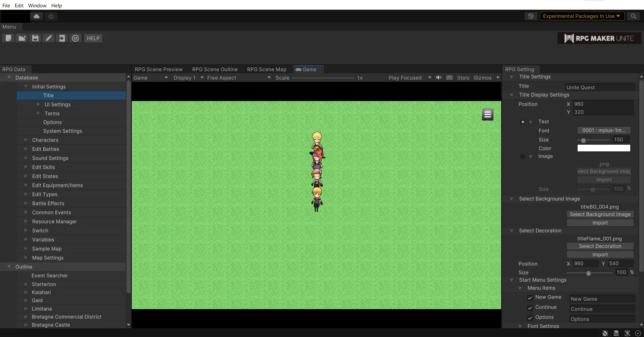Open the cloud services icon
Image resolution: width=644 pixels, height=337 pixels.
coord(37,16)
